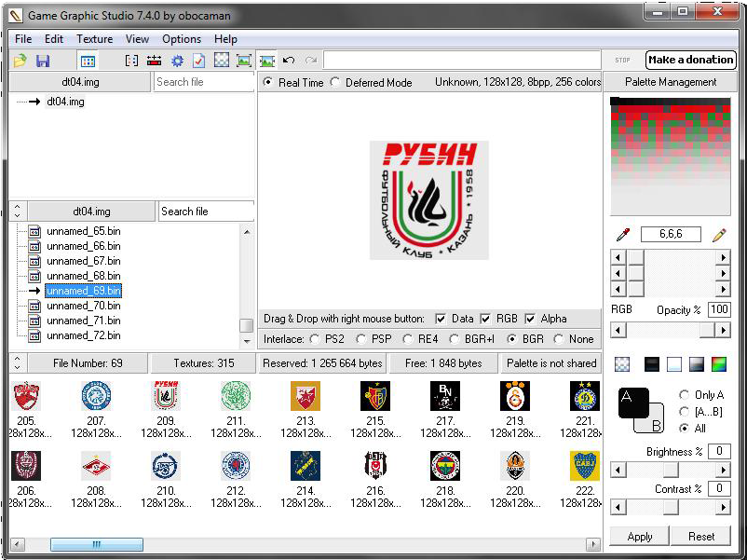
Task: Click the white background preset icon
Action: pos(674,364)
